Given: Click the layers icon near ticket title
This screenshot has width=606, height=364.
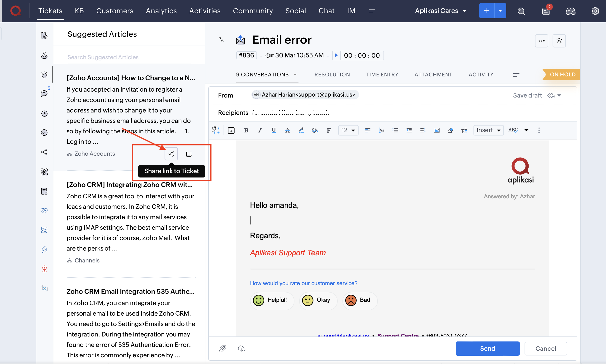Looking at the screenshot, I should [559, 41].
